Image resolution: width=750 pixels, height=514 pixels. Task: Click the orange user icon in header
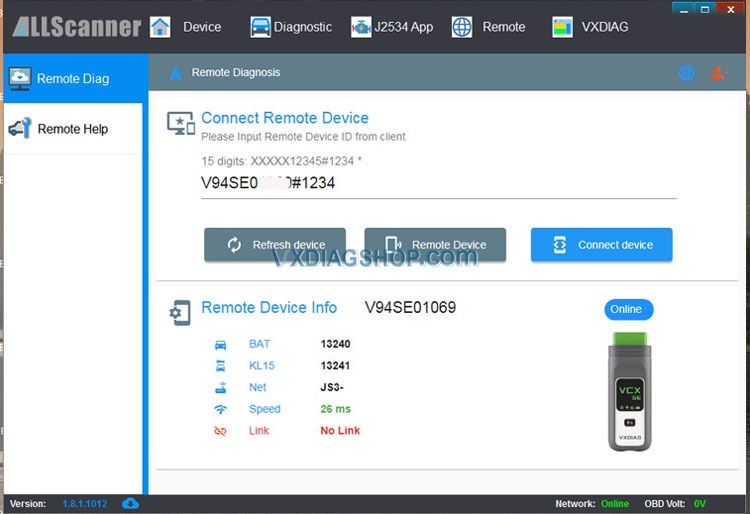[718, 73]
